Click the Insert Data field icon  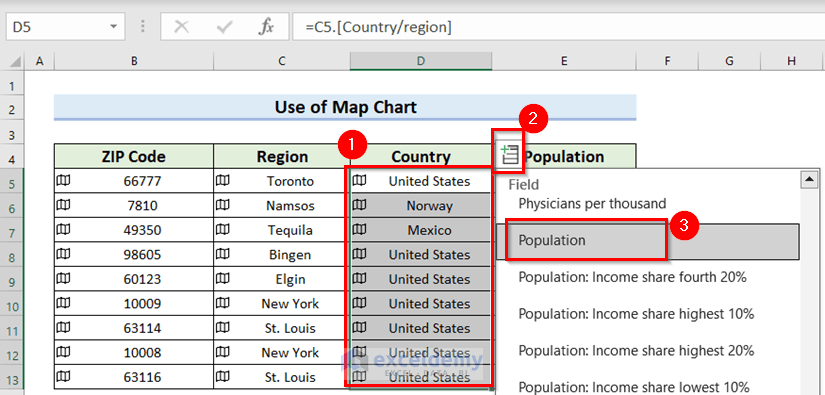(509, 156)
